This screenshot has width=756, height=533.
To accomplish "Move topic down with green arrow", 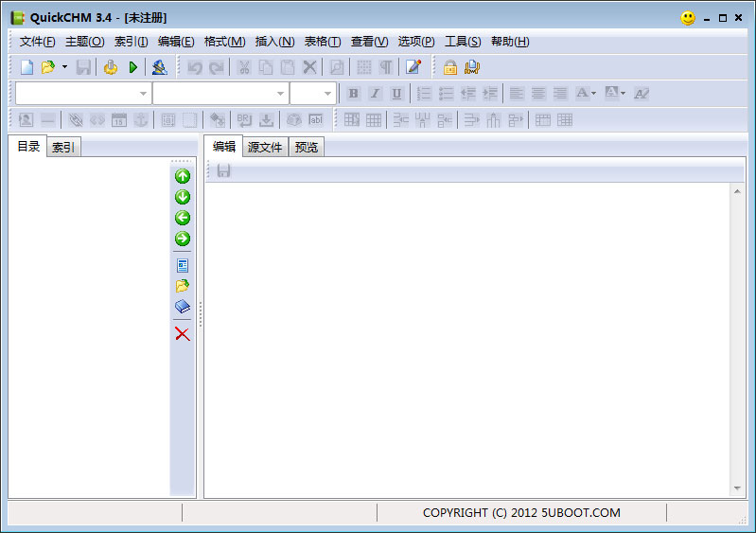I will tap(183, 197).
